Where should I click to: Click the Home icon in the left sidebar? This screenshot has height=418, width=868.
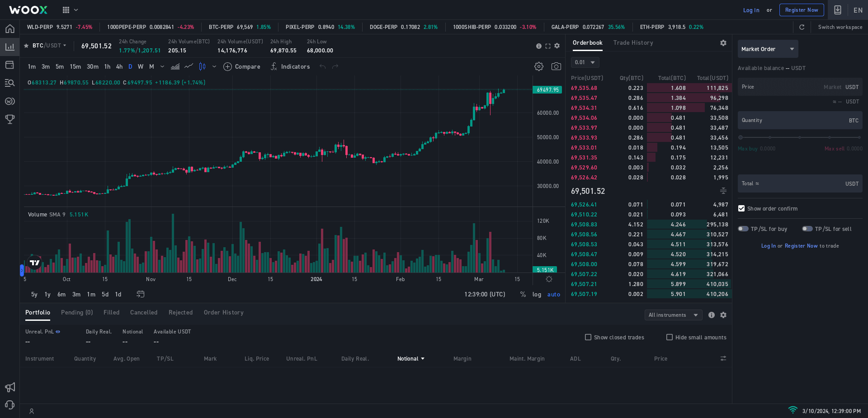(9, 28)
